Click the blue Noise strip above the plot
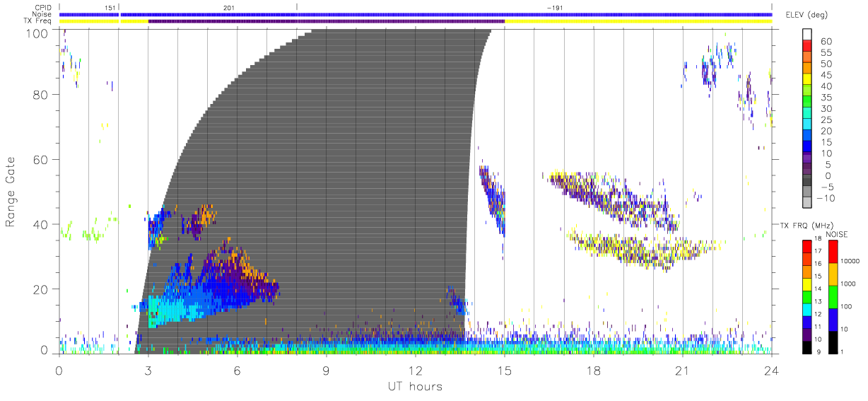Screen dimensions: 868x401 coord(416,14)
